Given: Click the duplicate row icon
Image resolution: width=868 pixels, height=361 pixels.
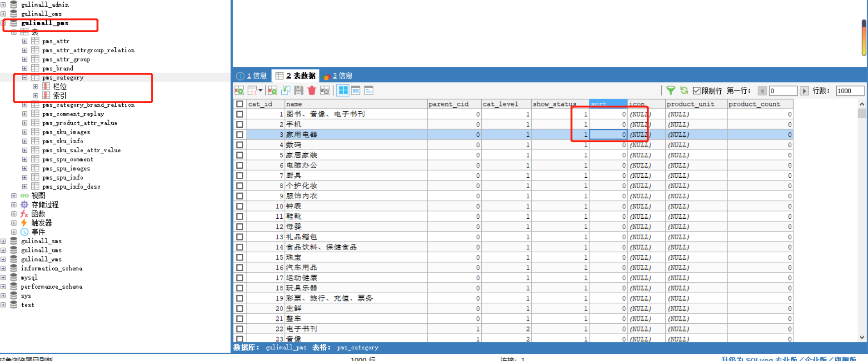Looking at the screenshot, I should [286, 90].
